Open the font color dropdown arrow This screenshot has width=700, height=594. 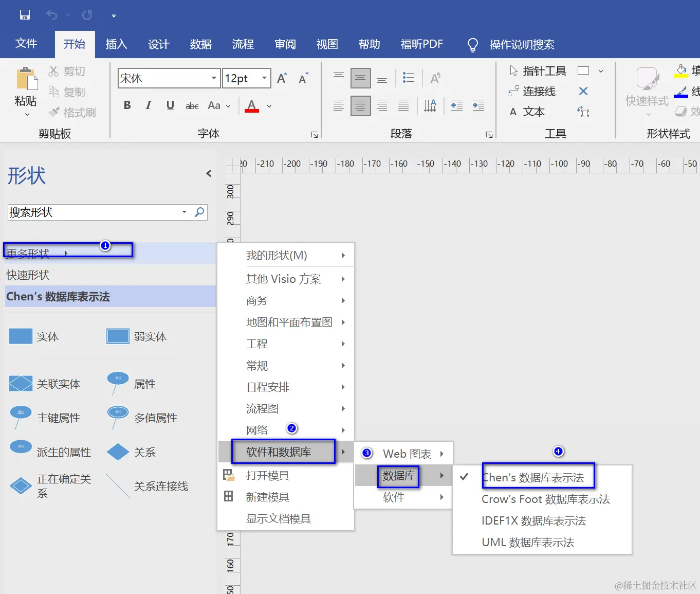click(x=269, y=106)
